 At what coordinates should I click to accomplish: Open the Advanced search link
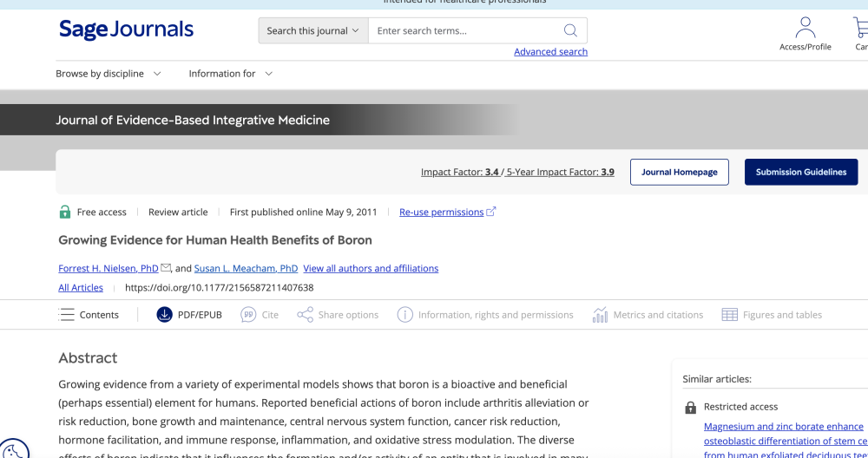[551, 51]
